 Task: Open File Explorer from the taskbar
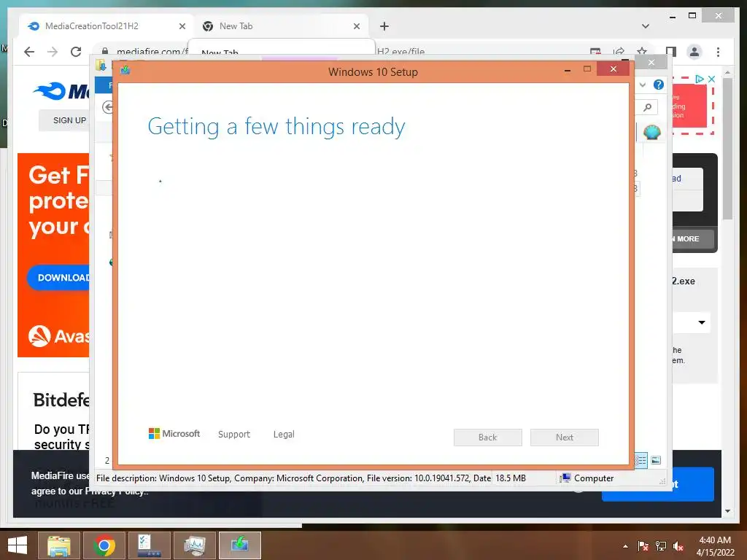[x=58, y=545]
